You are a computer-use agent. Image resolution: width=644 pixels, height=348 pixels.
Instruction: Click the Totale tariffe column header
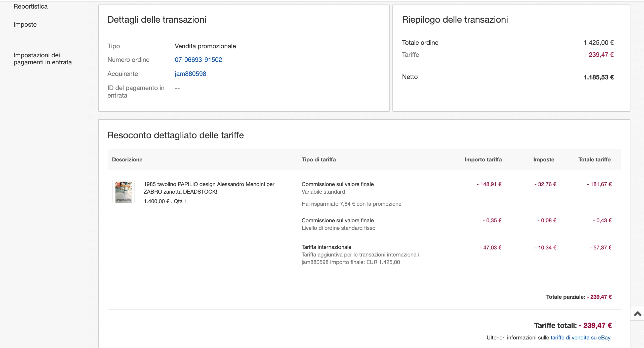(594, 160)
